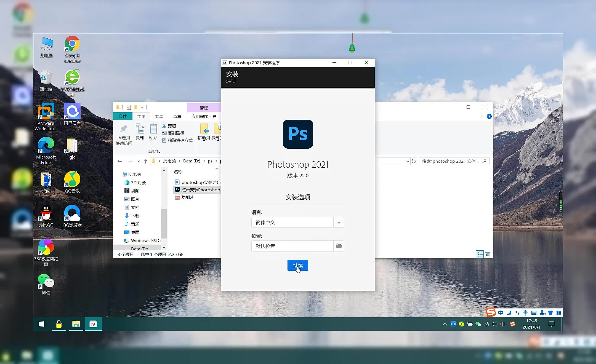The height and width of the screenshot is (364, 596).
Task: Open Microsoft Edge desktop shortcut
Action: coord(46,151)
